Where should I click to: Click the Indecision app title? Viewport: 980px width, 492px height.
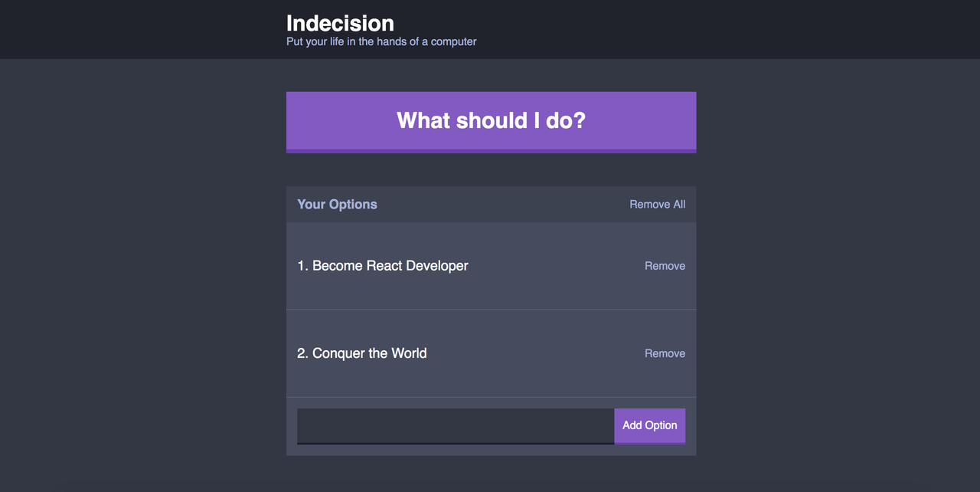point(340,23)
